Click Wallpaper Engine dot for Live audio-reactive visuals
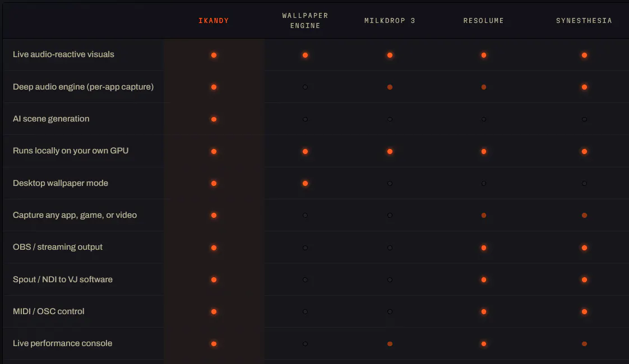This screenshot has width=629, height=364. (306, 55)
